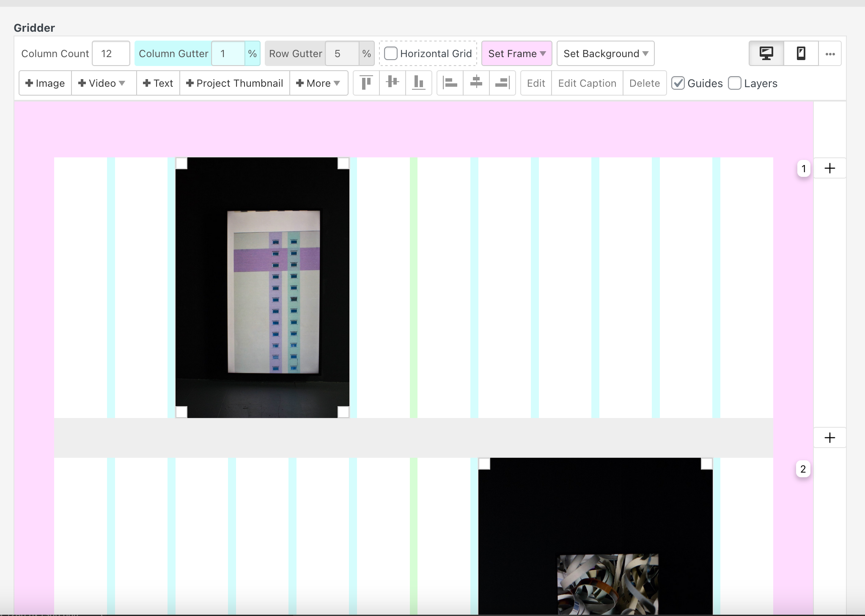Uncheck the Guides checkbox
The width and height of the screenshot is (865, 616).
pyautogui.click(x=678, y=83)
